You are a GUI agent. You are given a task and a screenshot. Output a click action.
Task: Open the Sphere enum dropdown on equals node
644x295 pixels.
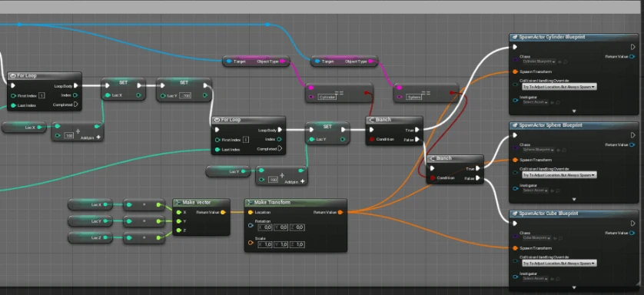click(x=414, y=98)
